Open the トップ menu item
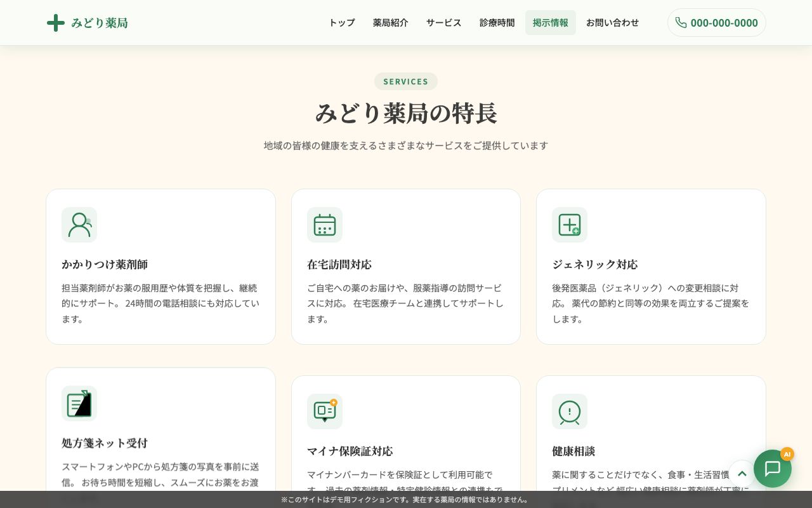Image resolution: width=812 pixels, height=508 pixels. point(342,22)
